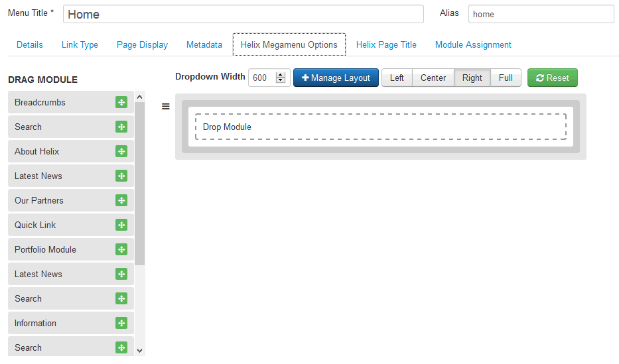
Task: Click the move icon beside About Helix
Action: 121,151
